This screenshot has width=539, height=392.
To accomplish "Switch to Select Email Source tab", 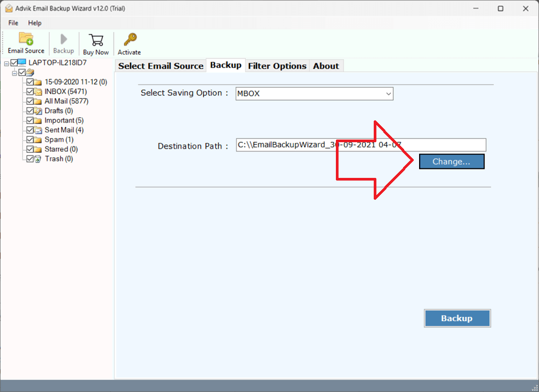I will (x=161, y=66).
